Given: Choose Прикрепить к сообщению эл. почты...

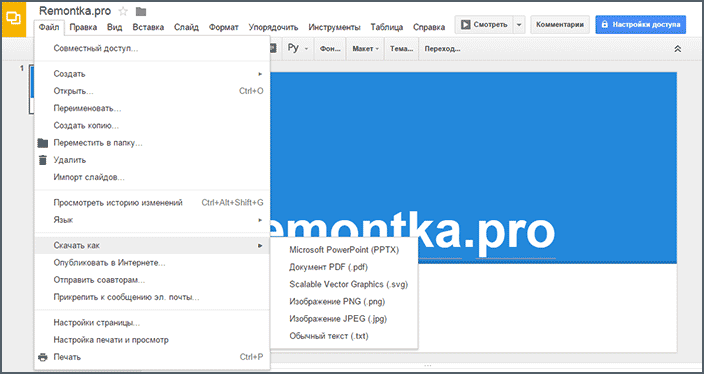Looking at the screenshot, I should (152, 297).
